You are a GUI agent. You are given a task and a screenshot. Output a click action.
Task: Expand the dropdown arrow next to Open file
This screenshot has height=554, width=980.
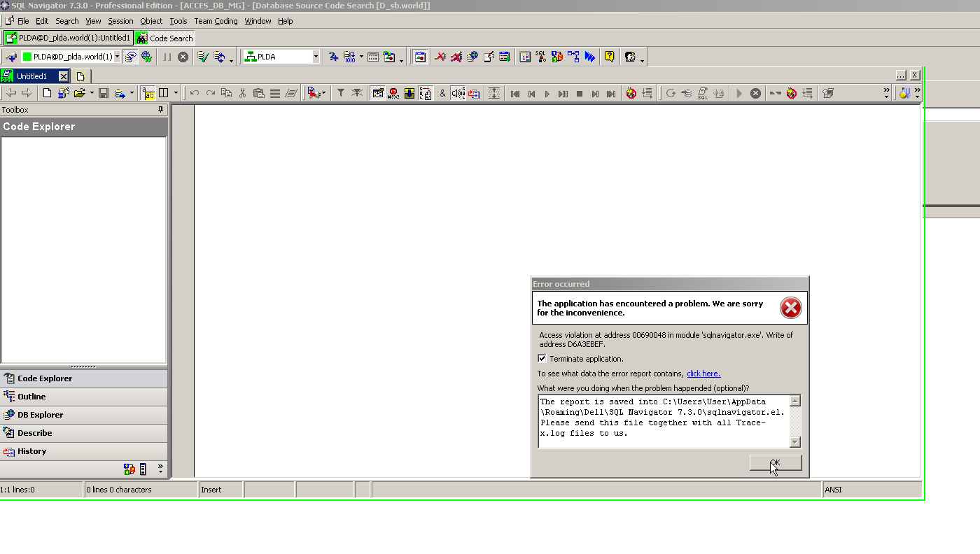92,93
